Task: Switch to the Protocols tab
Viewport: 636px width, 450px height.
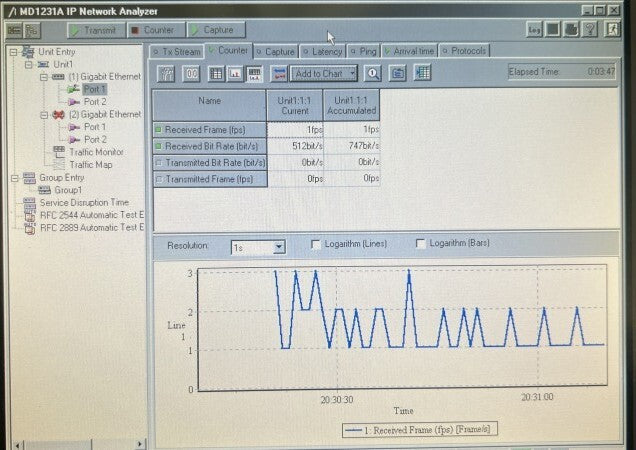Action: point(465,51)
